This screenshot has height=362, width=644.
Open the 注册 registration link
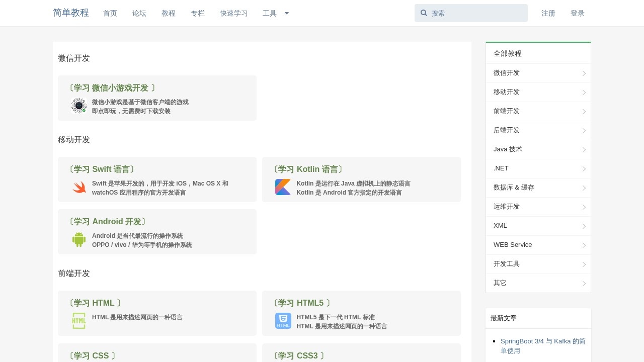pos(548,14)
